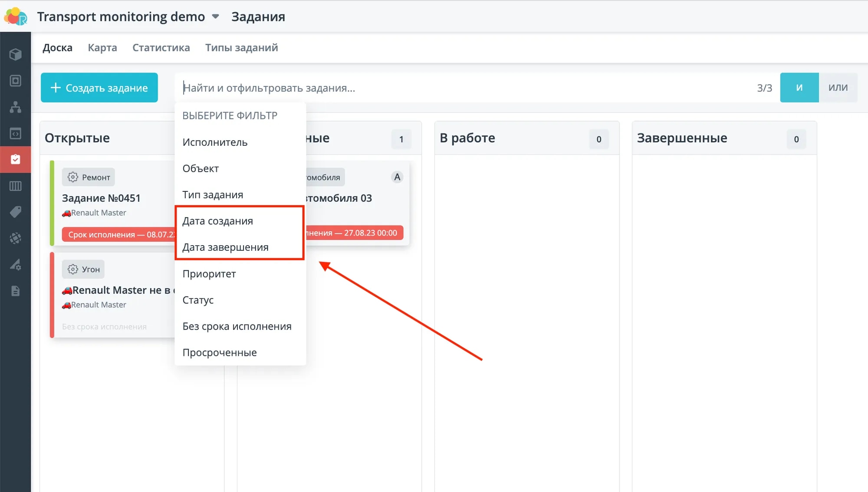This screenshot has height=492, width=868.
Task: Switch filter logic to ИЛИ
Action: coord(838,88)
